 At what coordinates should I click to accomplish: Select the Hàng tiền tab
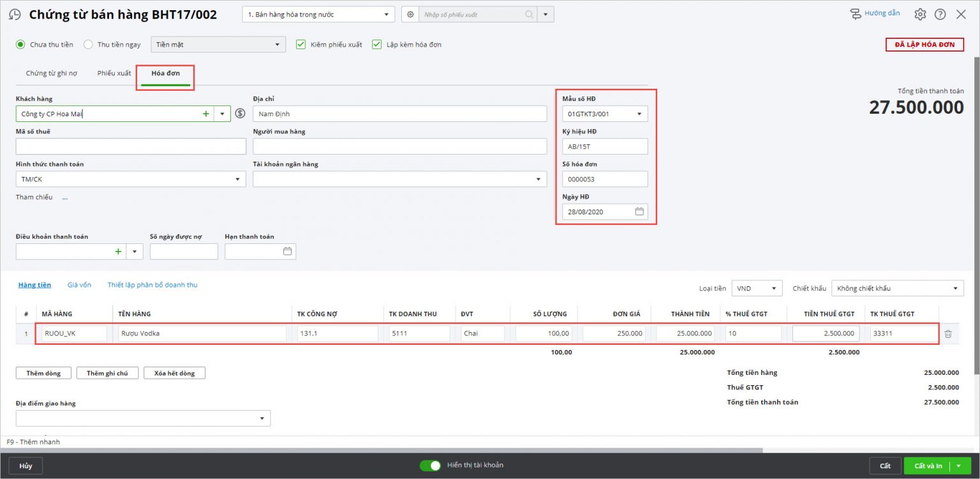(34, 285)
